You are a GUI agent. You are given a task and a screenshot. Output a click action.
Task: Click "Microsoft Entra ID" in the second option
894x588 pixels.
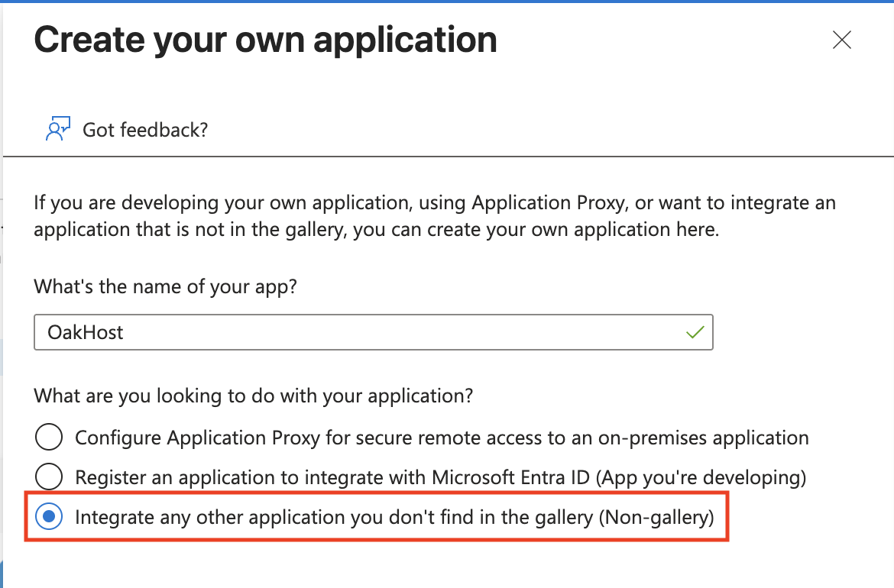pyautogui.click(x=510, y=477)
